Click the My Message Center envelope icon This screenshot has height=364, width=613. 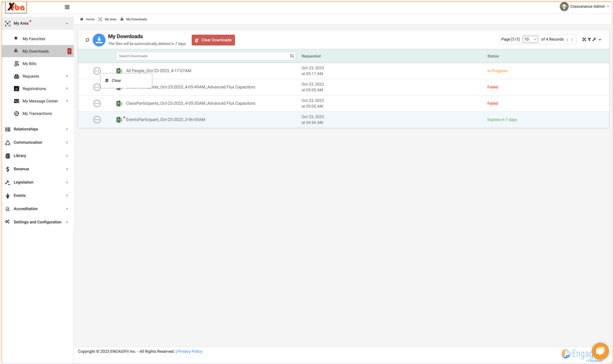tap(16, 101)
